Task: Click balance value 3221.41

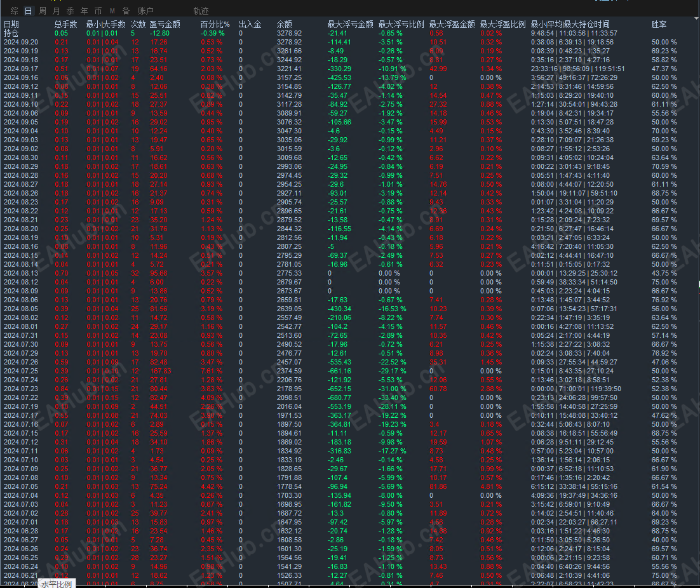Action: pyautogui.click(x=289, y=69)
